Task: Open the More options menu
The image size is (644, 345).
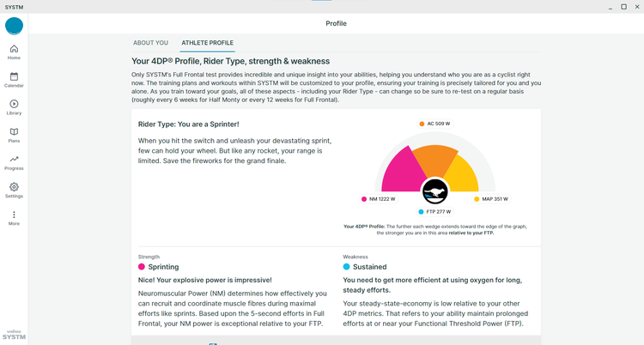Action: pyautogui.click(x=14, y=218)
